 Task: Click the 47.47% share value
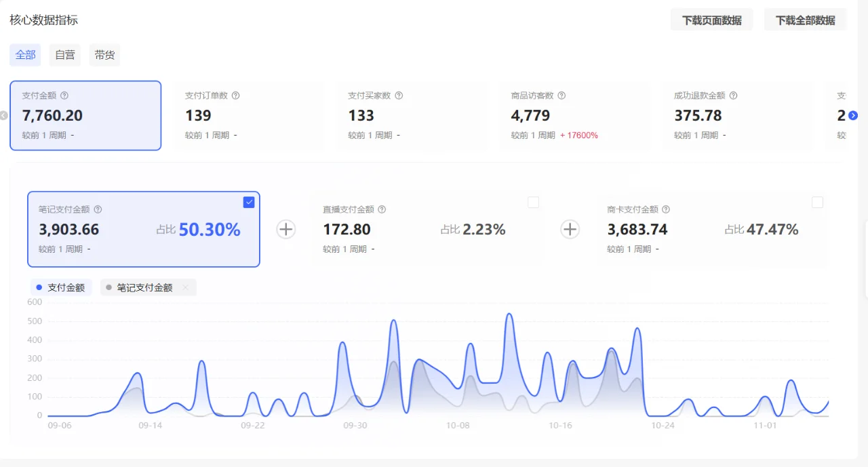point(772,230)
